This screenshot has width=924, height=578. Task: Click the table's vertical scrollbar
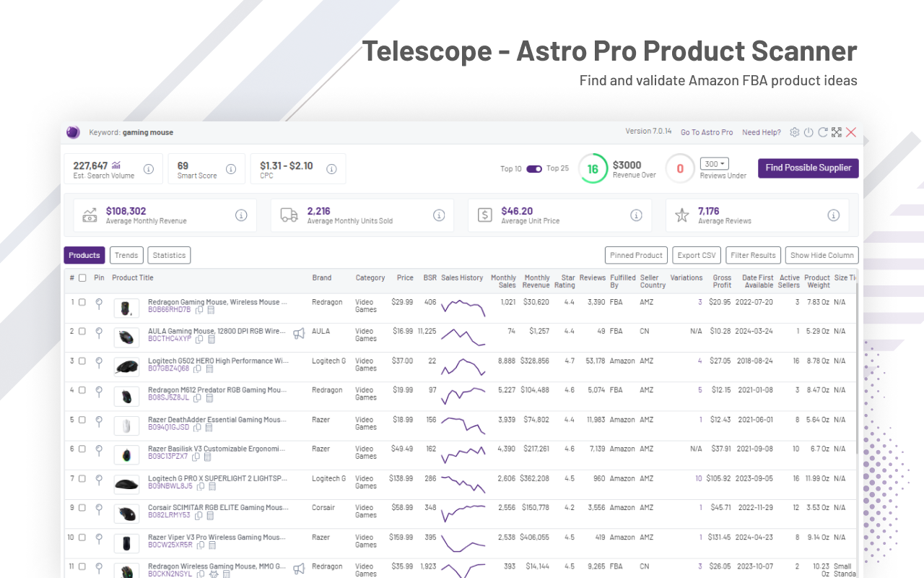858,368
